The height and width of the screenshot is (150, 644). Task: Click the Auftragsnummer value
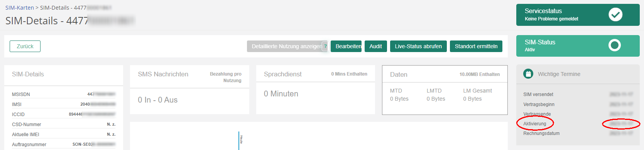pyautogui.click(x=94, y=144)
